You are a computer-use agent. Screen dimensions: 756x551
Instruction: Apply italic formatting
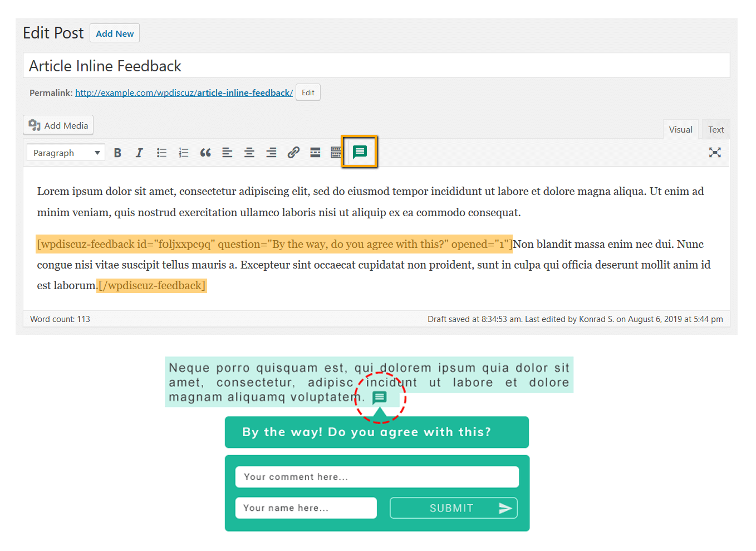tap(139, 153)
